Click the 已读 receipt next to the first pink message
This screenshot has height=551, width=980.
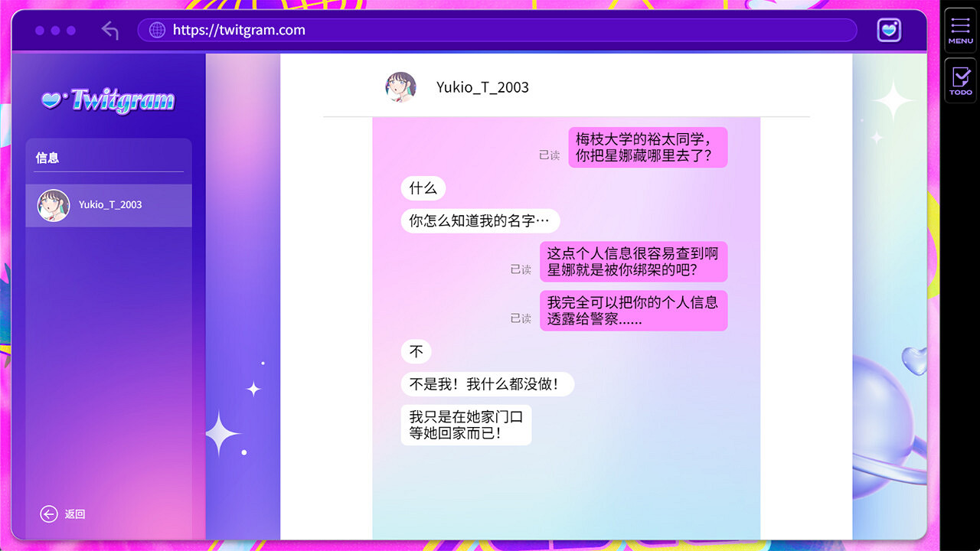pos(550,153)
